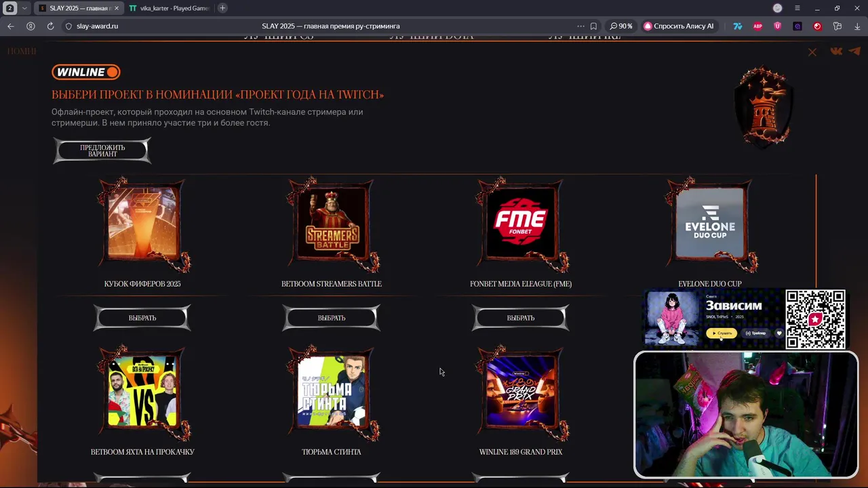Click the tower shield emblem
The width and height of the screenshot is (868, 488).
click(x=764, y=106)
